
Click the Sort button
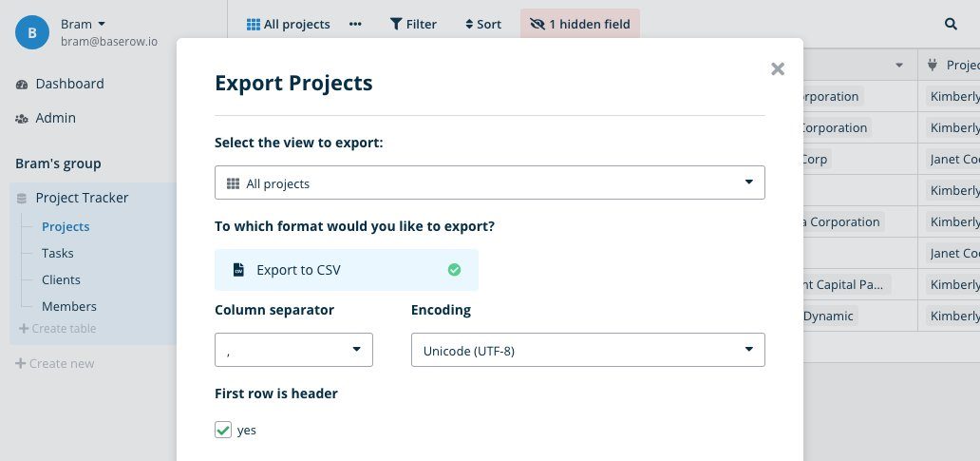482,25
